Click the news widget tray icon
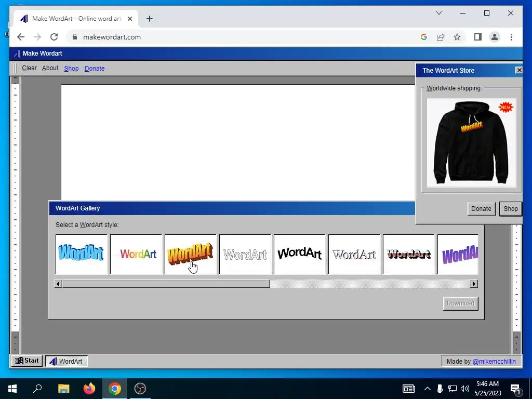The image size is (532, 399). 408,389
